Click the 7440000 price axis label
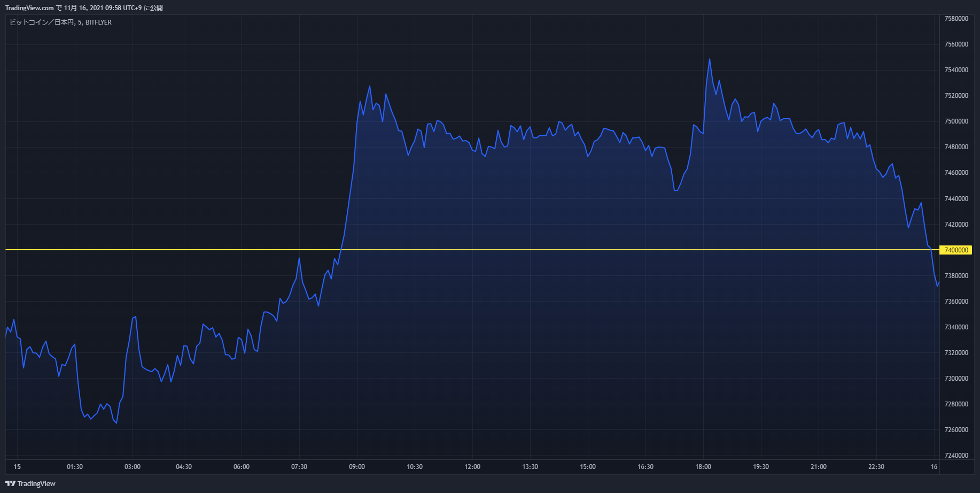980x493 pixels. pyautogui.click(x=956, y=199)
